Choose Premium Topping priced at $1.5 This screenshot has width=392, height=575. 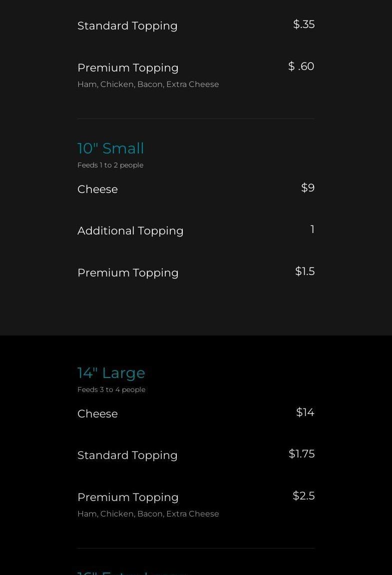coord(128,273)
